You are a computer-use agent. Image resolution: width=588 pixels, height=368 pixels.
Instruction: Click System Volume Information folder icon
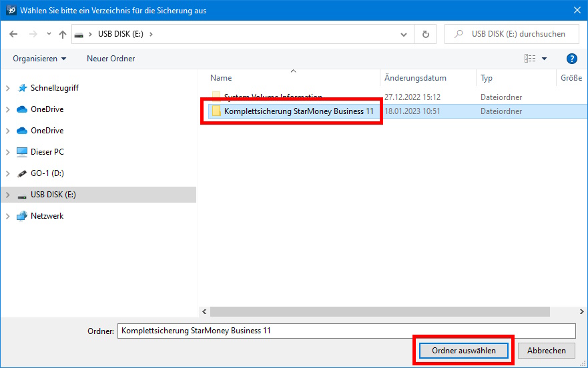(x=216, y=97)
